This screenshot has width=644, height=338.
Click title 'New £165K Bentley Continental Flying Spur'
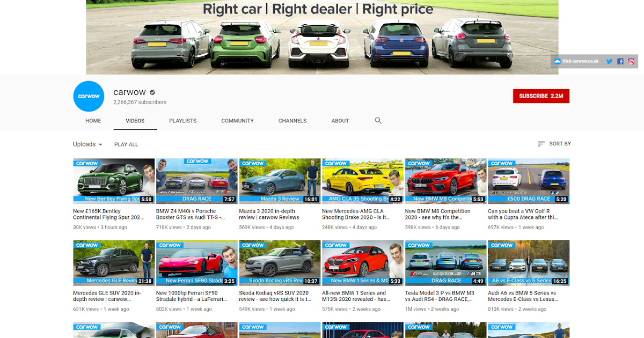[109, 214]
